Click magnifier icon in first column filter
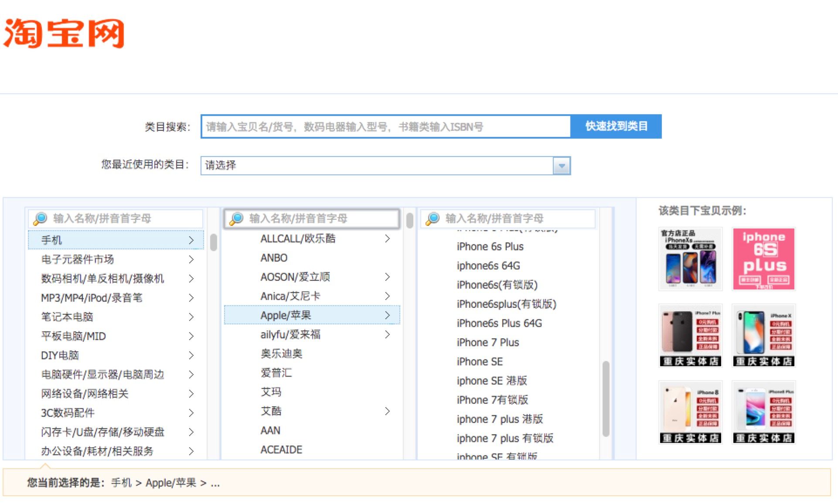 coord(41,218)
